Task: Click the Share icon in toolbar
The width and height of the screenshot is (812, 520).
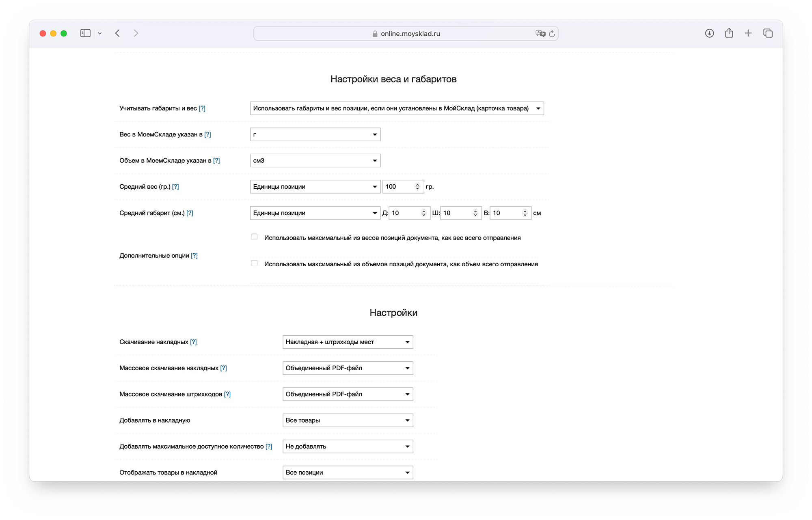Action: click(729, 33)
